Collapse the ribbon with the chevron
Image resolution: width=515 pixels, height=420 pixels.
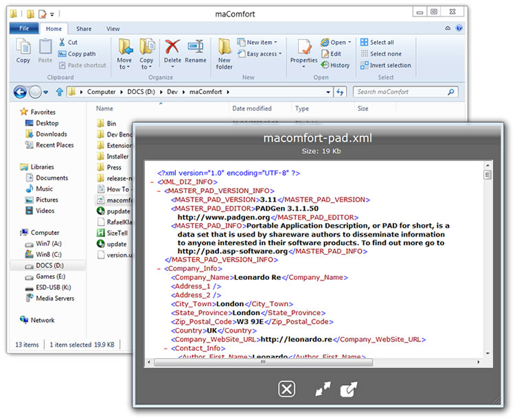[448, 28]
